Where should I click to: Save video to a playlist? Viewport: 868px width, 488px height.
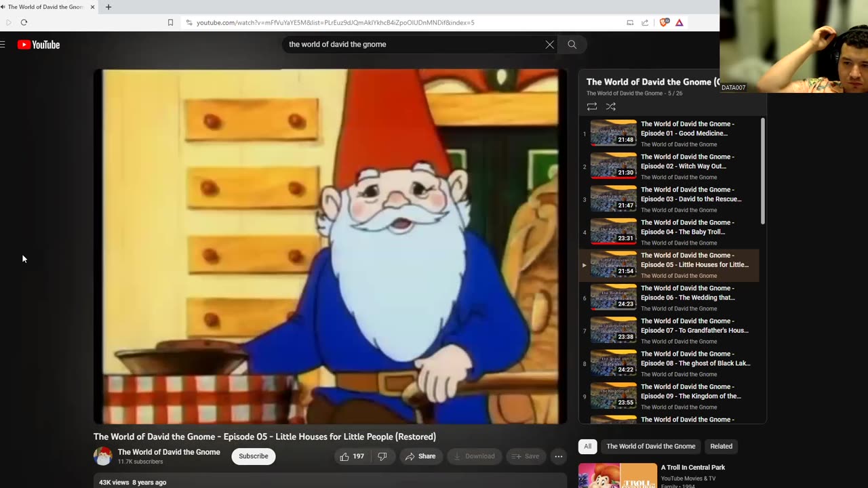526,456
